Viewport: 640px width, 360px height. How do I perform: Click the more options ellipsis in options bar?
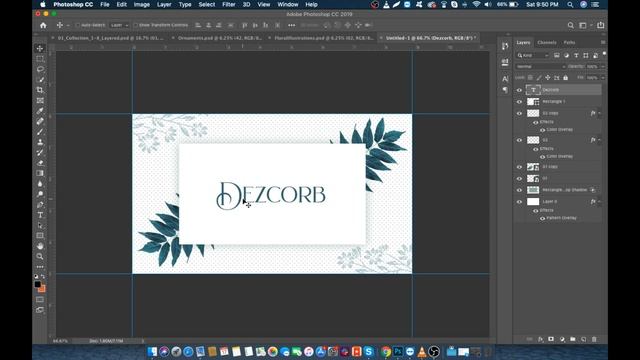[291, 25]
